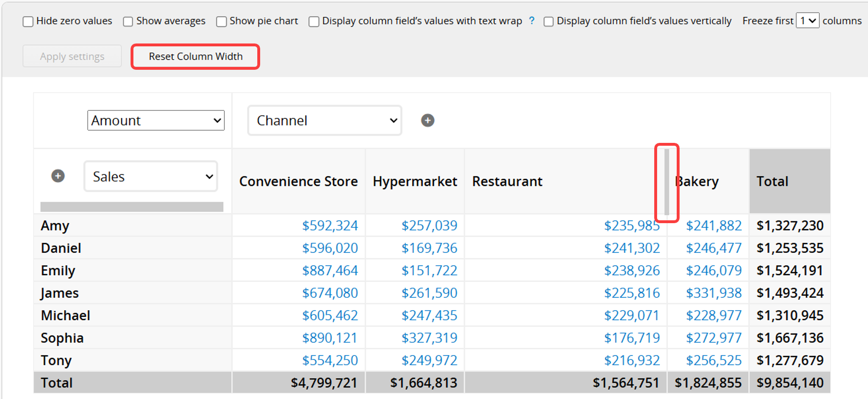
Task: Toggle Show averages checkbox
Action: pos(128,22)
